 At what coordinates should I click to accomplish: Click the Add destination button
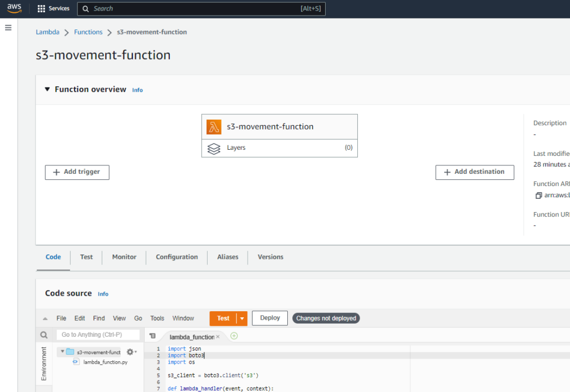(x=474, y=172)
